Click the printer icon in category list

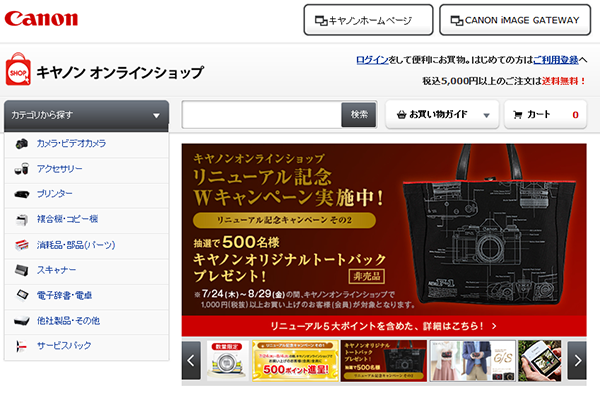point(22,194)
